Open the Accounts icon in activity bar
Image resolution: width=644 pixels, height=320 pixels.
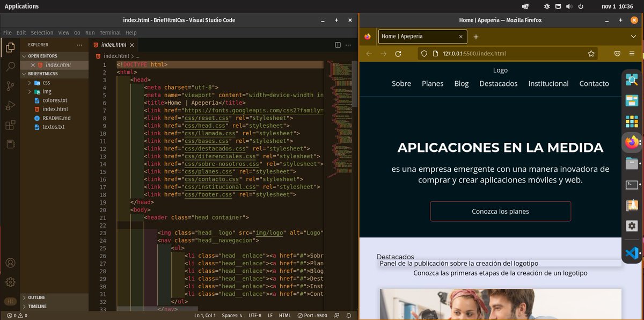click(x=10, y=263)
